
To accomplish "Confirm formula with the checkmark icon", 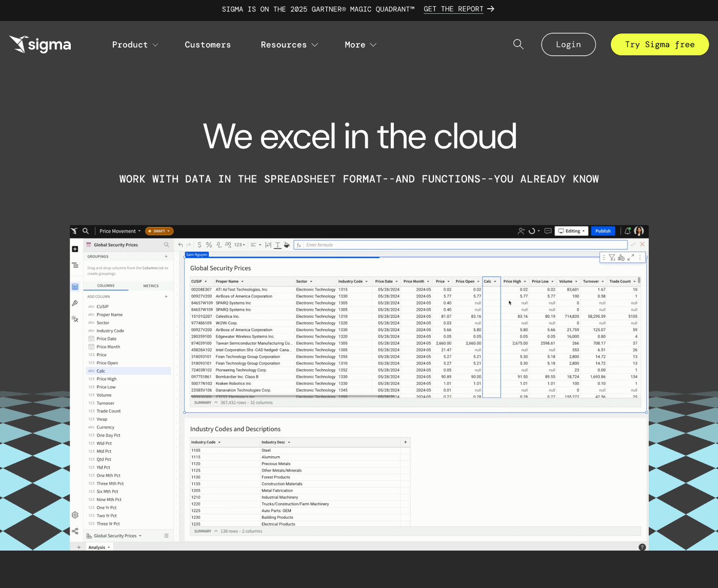I will 633,245.
